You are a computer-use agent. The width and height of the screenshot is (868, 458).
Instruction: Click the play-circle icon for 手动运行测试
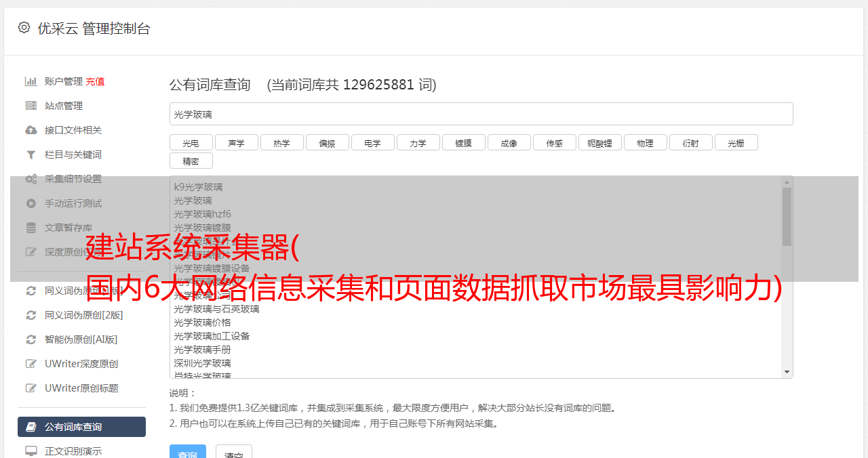31,203
